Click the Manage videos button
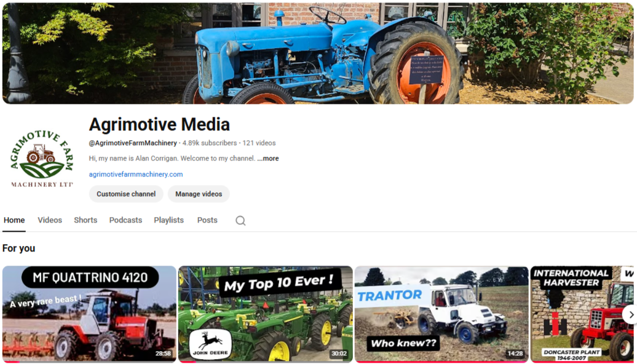 [199, 194]
